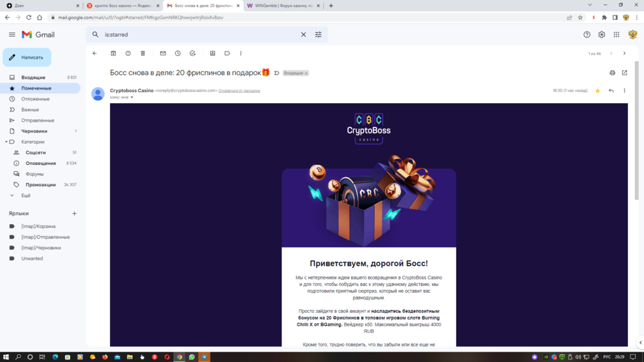This screenshot has height=362, width=644.
Task: Toggle importance marker beside the subject
Action: [277, 73]
